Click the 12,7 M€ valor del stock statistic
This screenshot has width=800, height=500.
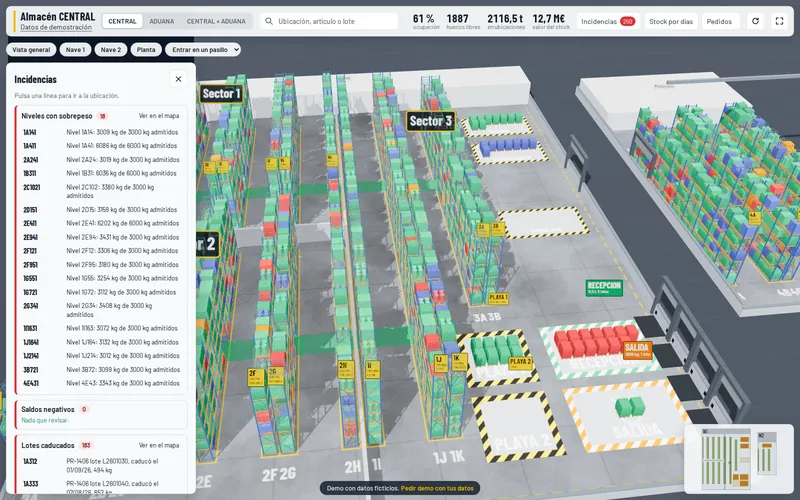pos(551,21)
